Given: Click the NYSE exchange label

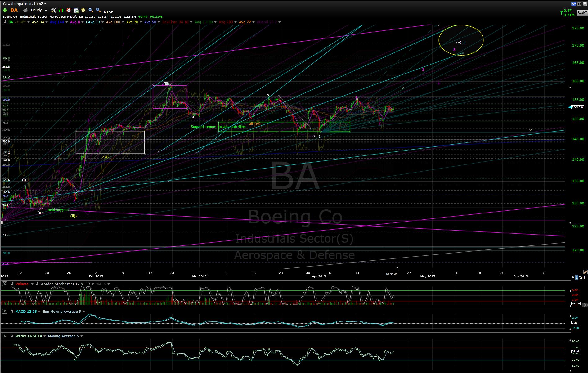Looking at the screenshot, I should (109, 12).
